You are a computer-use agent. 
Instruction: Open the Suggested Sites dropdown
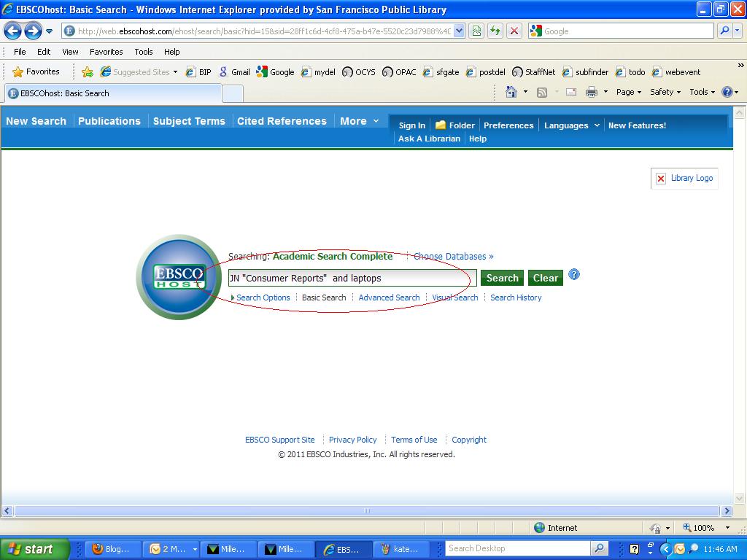point(139,72)
